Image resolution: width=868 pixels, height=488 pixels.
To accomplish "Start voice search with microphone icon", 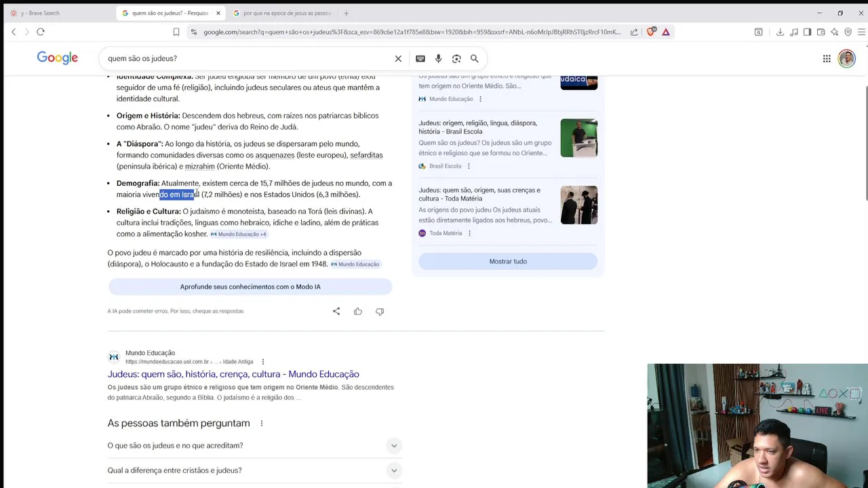I will pyautogui.click(x=439, y=58).
